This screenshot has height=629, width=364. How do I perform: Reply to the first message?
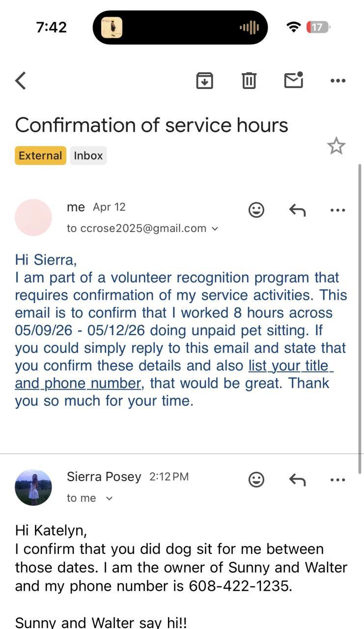[297, 210]
